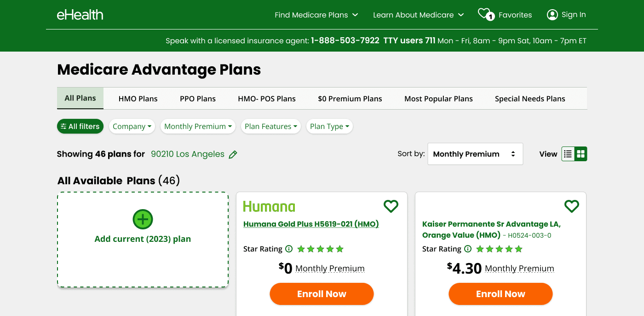Click the All Available Plans (46) heading

click(119, 181)
